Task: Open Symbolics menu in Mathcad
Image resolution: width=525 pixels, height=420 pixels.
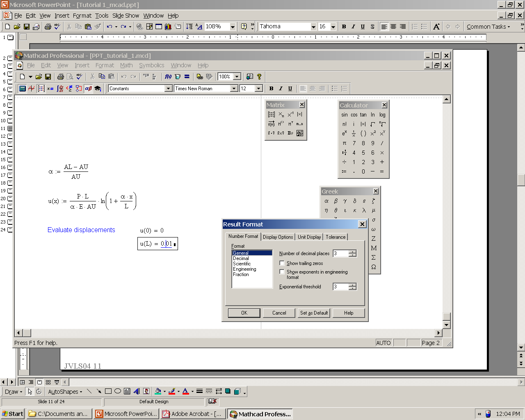Action: pos(151,65)
